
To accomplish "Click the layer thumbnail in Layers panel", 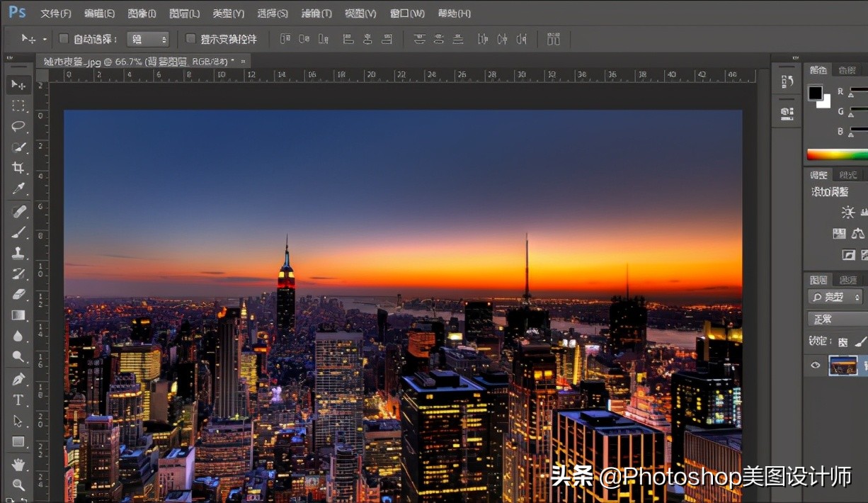I will click(844, 366).
